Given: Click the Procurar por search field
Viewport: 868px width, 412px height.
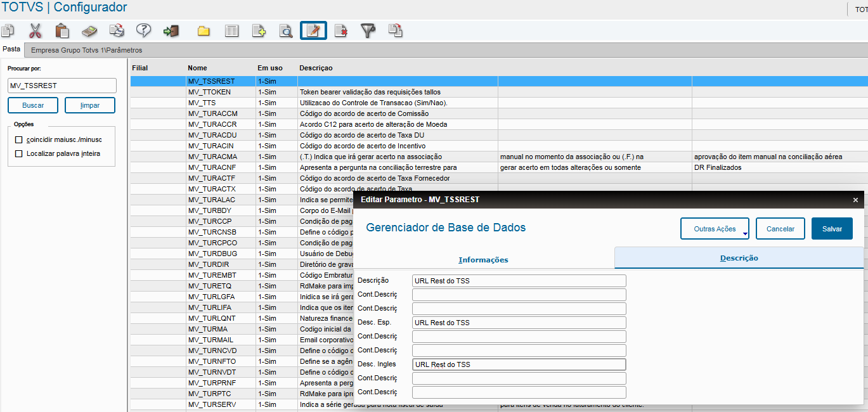Looking at the screenshot, I should (x=62, y=86).
